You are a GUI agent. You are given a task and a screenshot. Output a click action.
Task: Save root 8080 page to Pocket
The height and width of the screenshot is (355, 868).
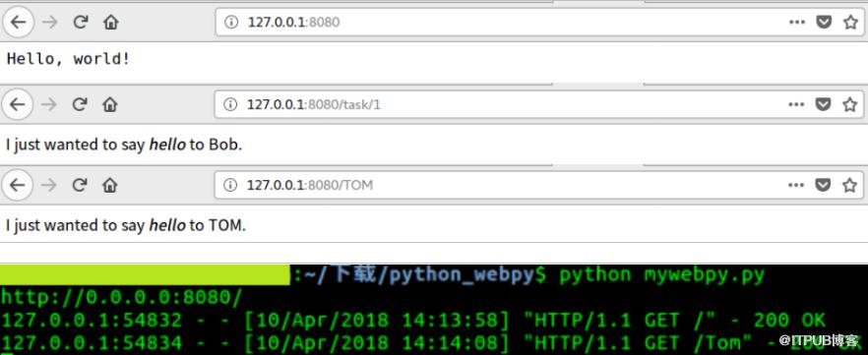825,22
